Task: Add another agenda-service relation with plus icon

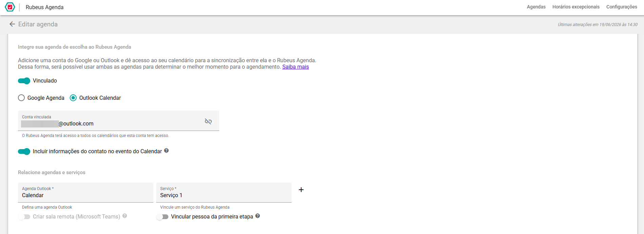Action: 301,190
